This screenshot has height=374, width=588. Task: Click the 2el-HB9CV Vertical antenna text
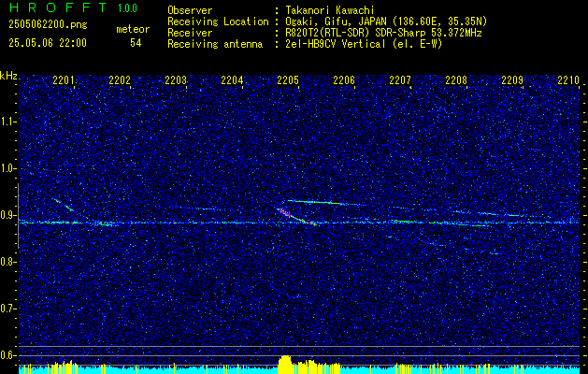click(363, 44)
